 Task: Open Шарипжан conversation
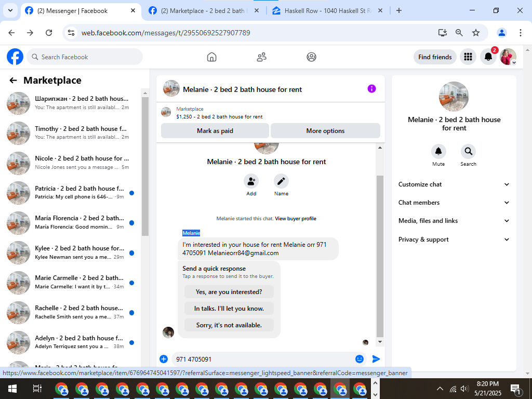71,103
